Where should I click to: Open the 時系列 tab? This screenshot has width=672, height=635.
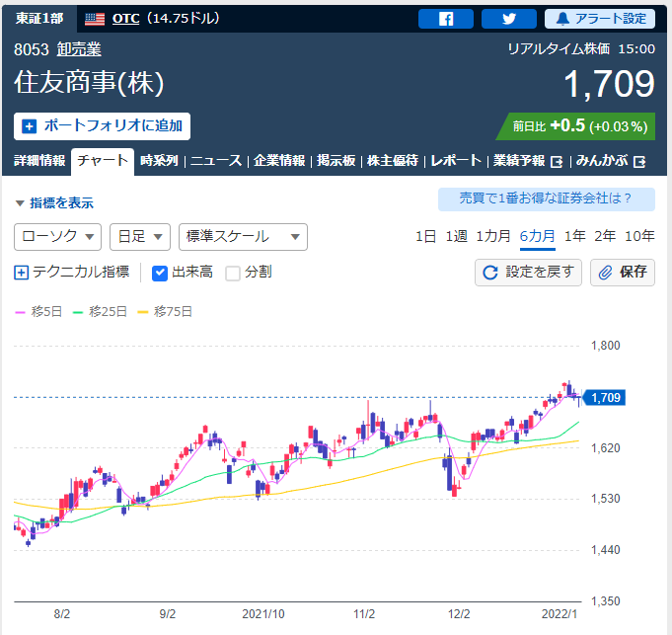[159, 160]
